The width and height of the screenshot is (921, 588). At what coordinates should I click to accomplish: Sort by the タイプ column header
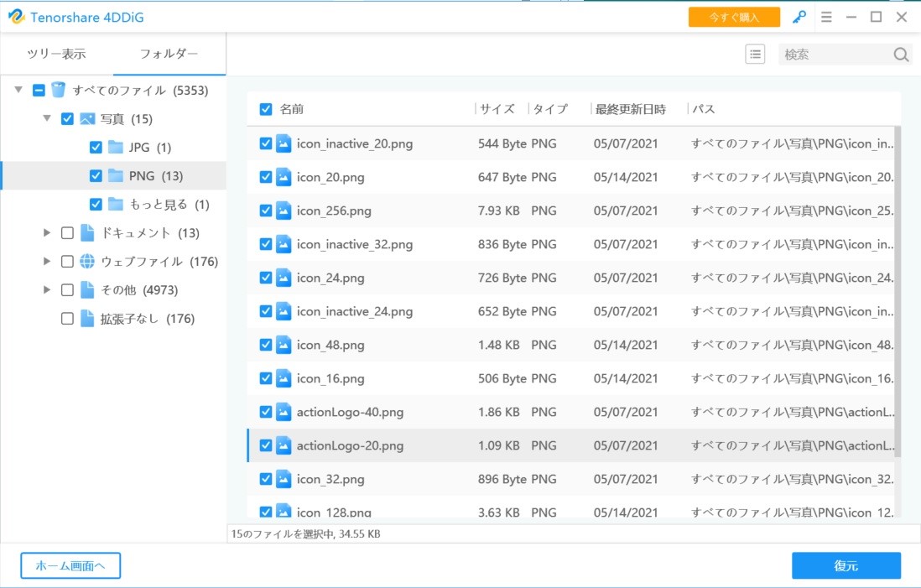coord(550,109)
